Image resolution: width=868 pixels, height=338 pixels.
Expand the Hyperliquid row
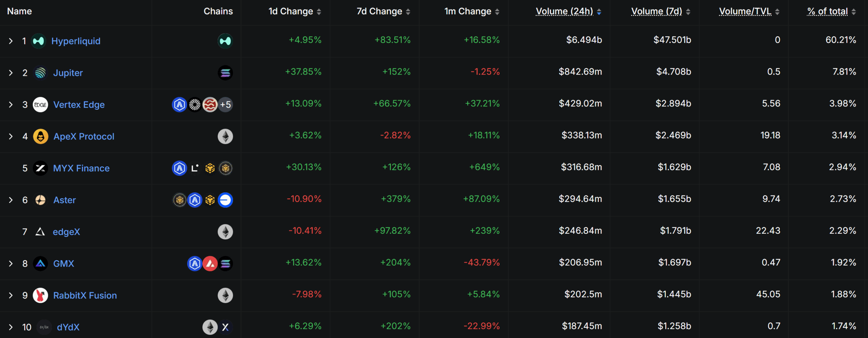pos(11,41)
